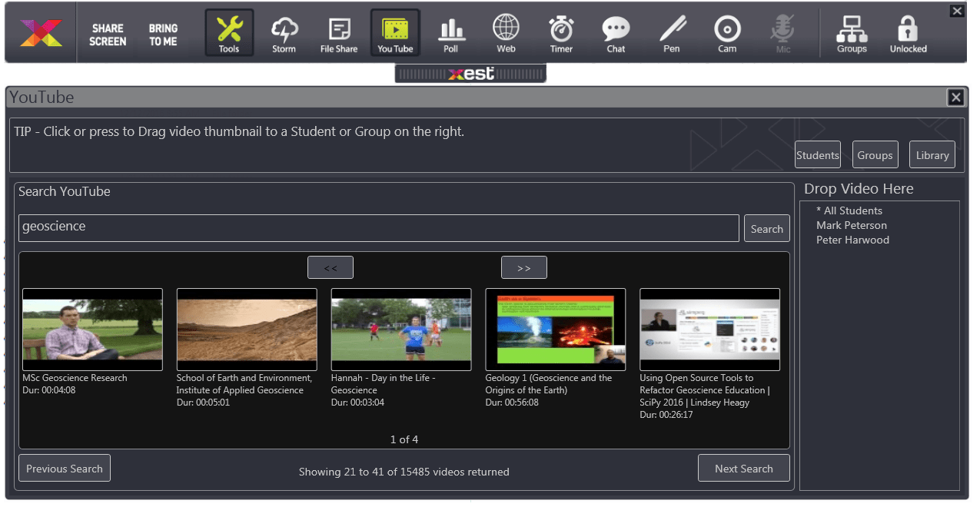Open File Share
980x507 pixels.
[339, 35]
